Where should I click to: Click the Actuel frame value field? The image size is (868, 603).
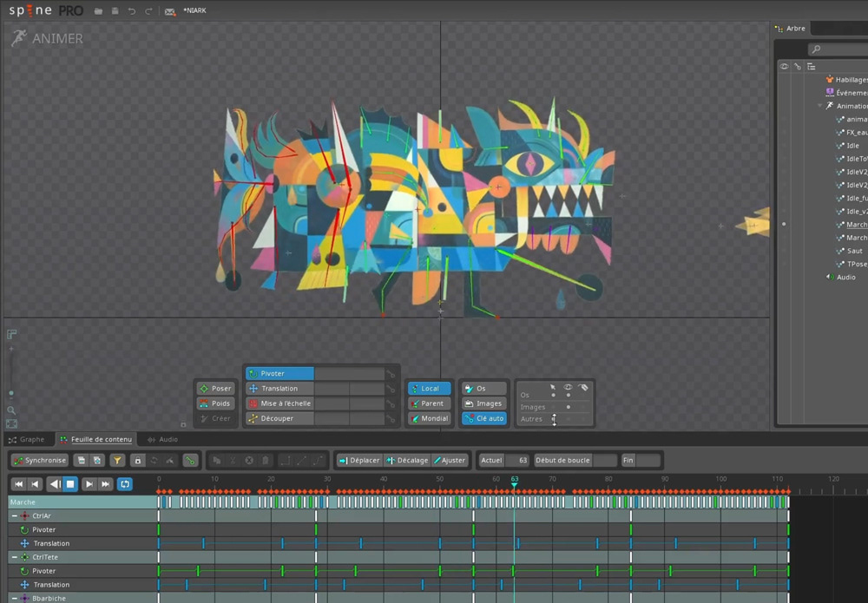[x=517, y=460]
